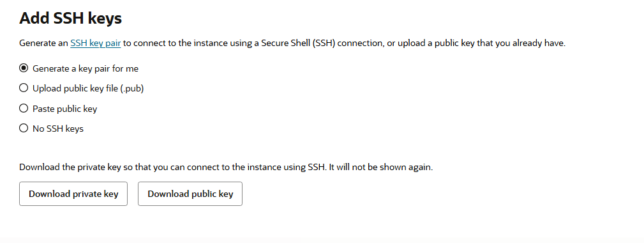Screen dimensions: 644x243
Task: Pick the 'No SSH keys' radio option circle
Action: click(24, 129)
